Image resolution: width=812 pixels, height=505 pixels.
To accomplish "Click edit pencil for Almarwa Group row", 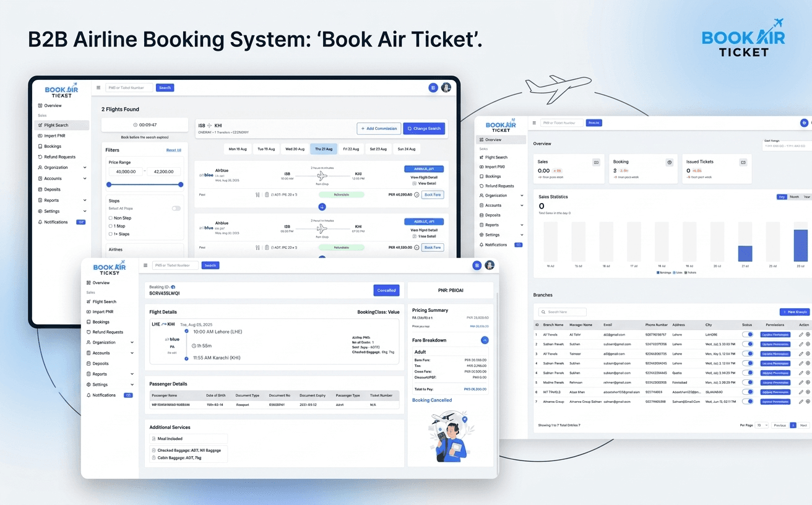I will pos(801,402).
